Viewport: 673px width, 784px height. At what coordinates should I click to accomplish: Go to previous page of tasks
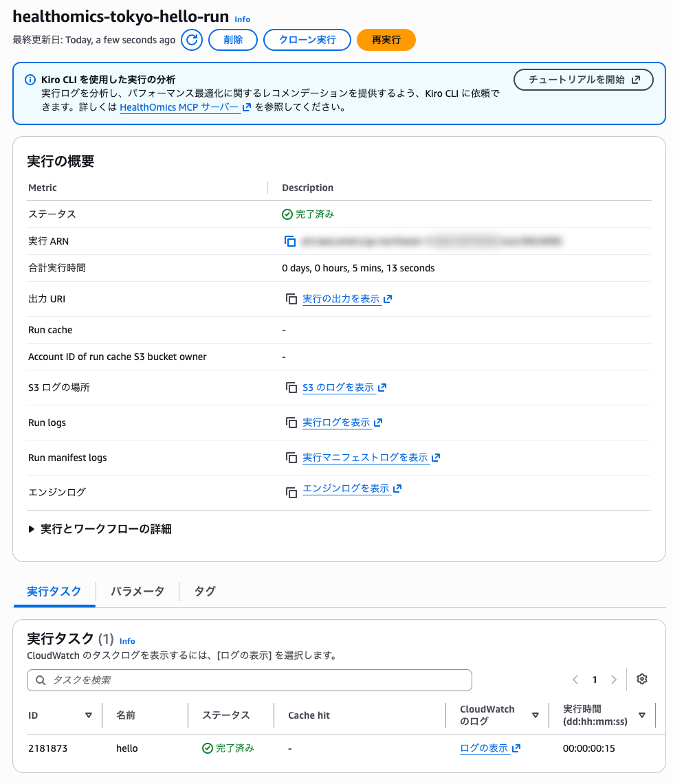575,680
